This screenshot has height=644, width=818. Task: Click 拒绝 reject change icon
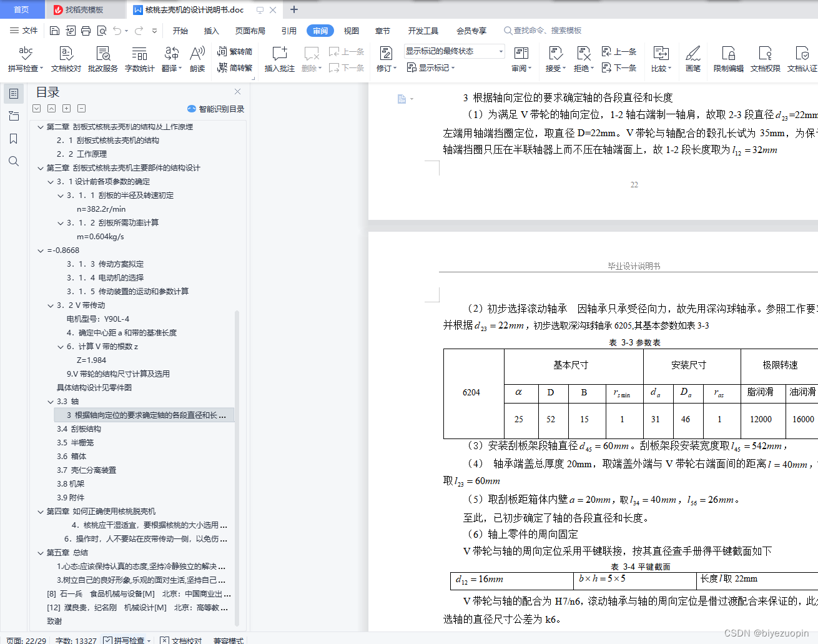[583, 54]
